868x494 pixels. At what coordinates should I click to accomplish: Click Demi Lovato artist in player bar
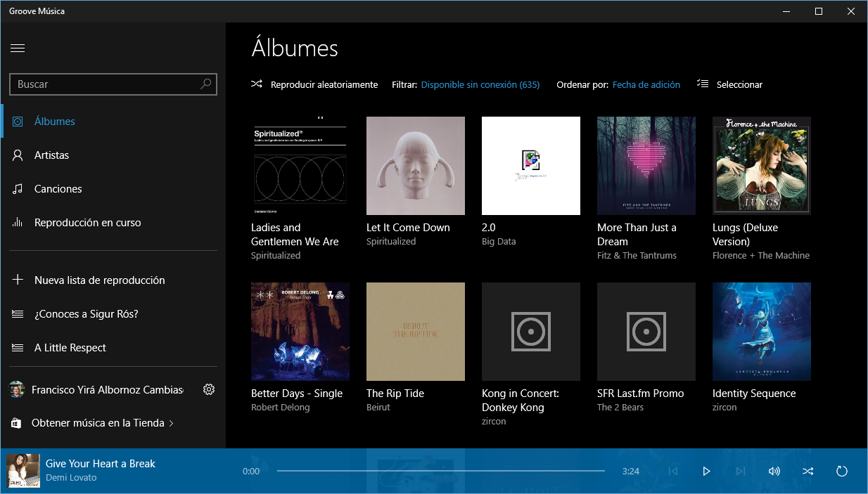click(x=71, y=478)
